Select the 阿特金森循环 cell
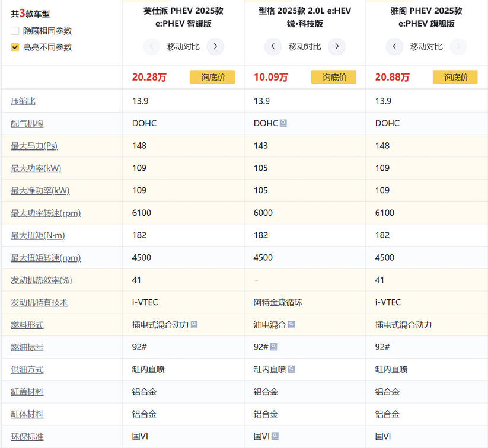Image resolution: width=488 pixels, height=448 pixels. (278, 302)
